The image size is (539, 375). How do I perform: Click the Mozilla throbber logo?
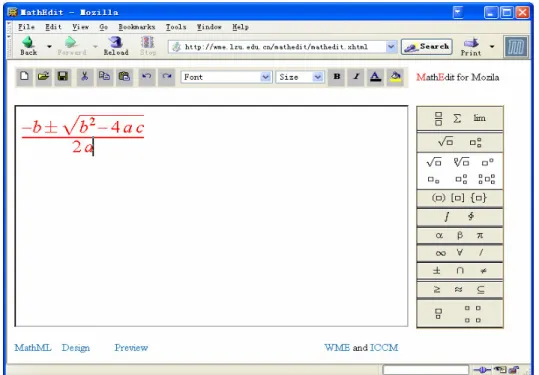[x=516, y=47]
